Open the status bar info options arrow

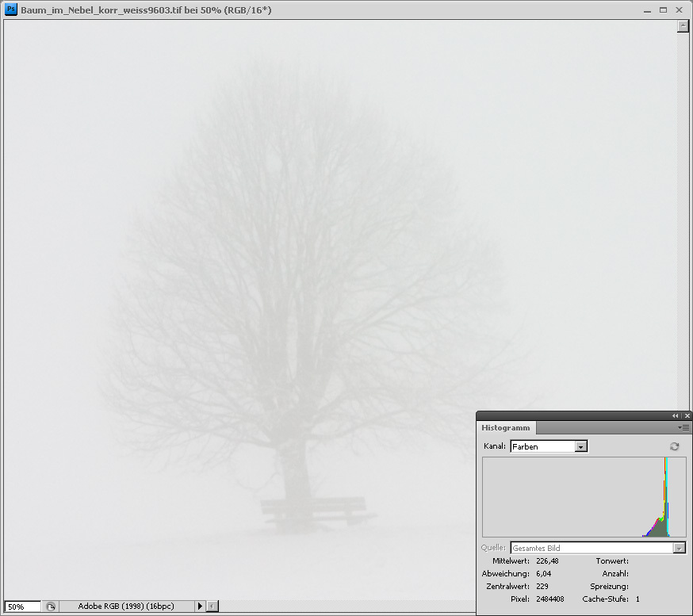pyautogui.click(x=200, y=606)
